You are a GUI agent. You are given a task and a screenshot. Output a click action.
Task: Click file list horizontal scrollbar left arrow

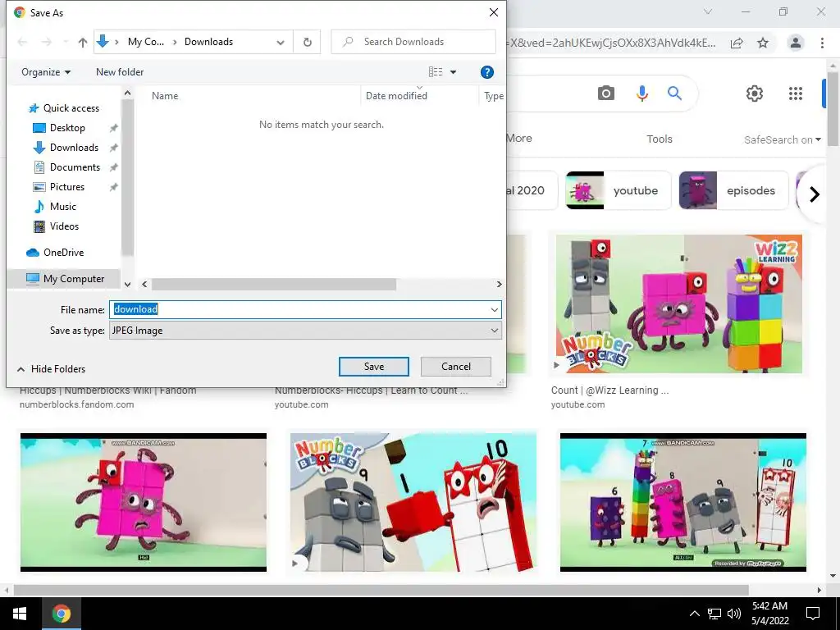[144, 285]
